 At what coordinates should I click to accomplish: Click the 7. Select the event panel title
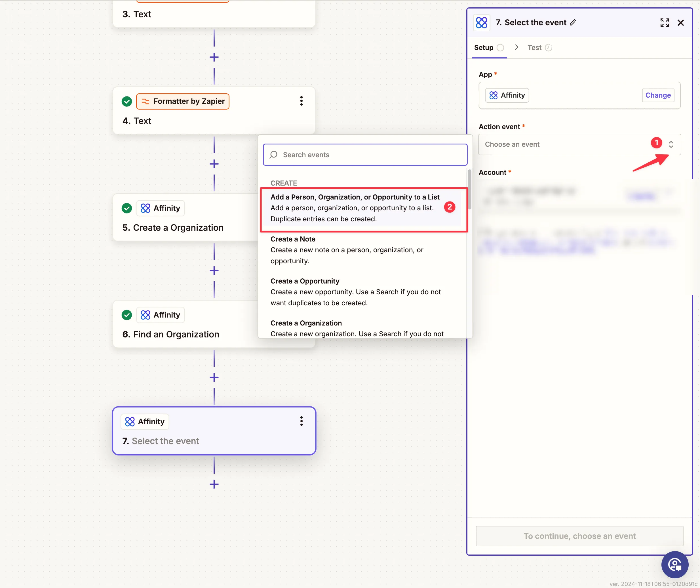pyautogui.click(x=531, y=23)
